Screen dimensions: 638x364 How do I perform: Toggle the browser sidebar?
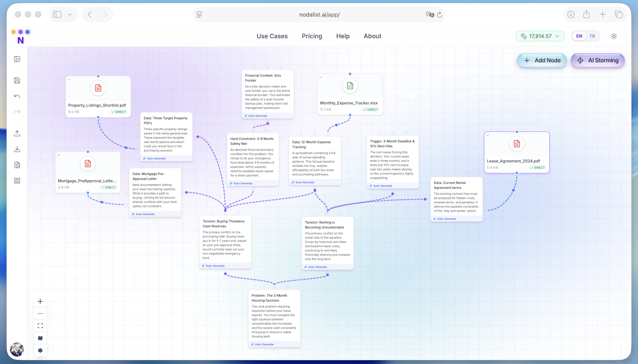coord(57,15)
